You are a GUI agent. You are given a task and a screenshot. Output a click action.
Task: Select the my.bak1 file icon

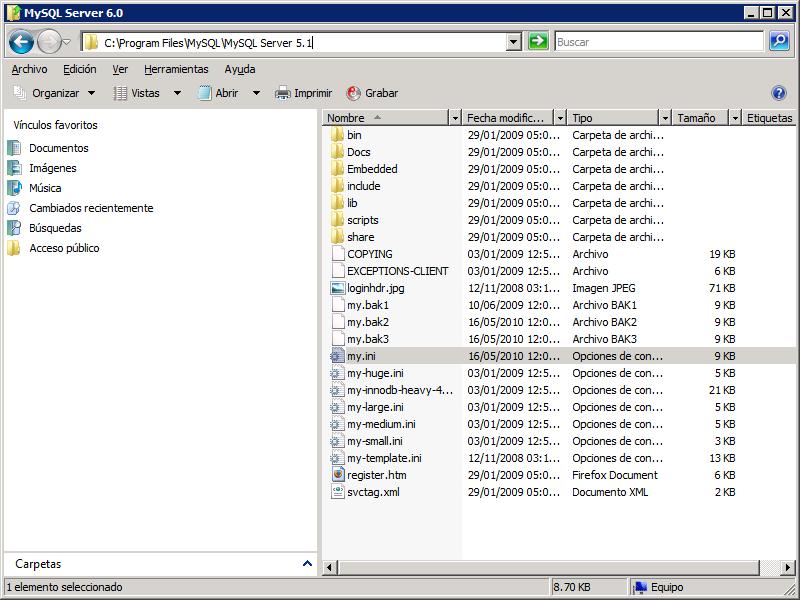338,305
